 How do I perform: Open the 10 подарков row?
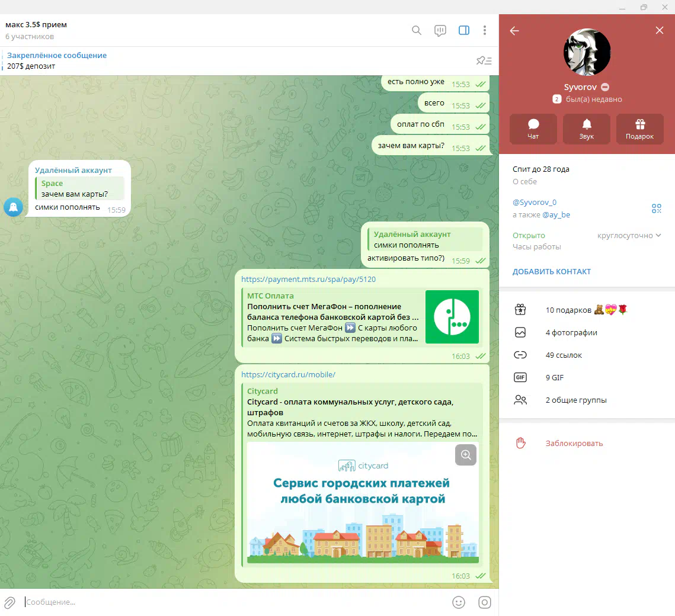(587, 310)
